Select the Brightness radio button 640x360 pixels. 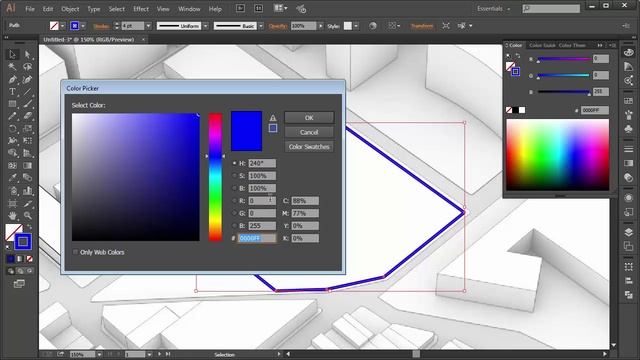click(x=234, y=188)
